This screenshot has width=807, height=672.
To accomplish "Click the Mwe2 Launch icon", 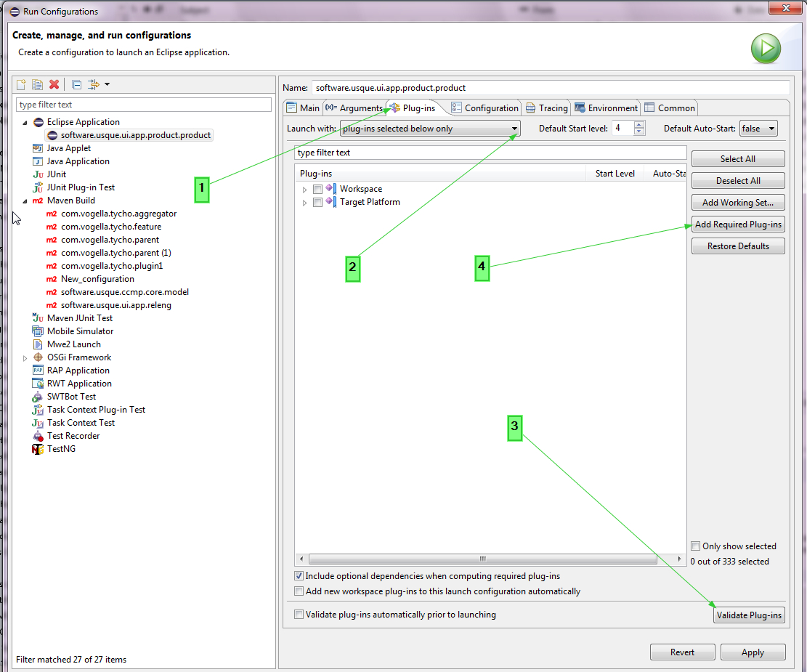I will click(38, 344).
